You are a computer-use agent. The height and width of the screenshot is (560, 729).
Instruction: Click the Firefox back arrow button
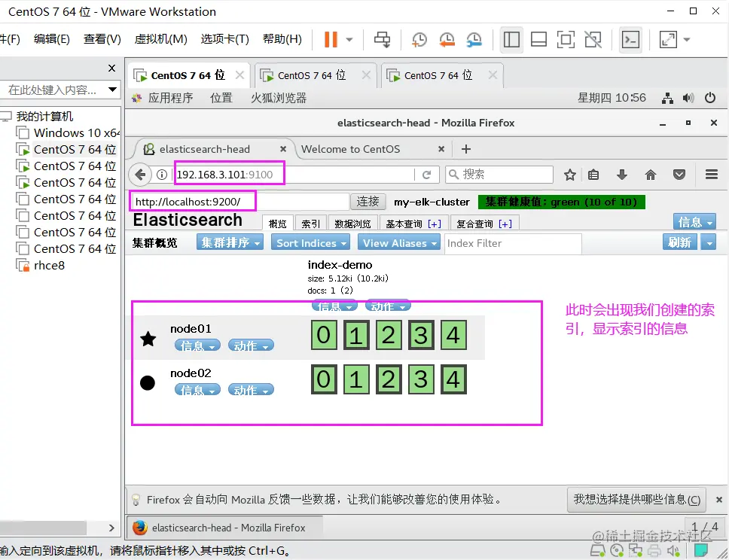[x=140, y=175]
